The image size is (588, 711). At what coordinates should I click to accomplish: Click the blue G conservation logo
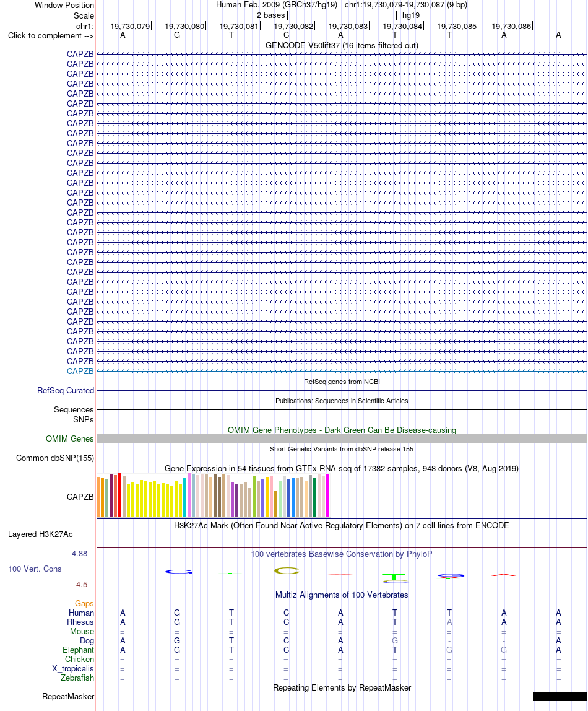tap(178, 572)
